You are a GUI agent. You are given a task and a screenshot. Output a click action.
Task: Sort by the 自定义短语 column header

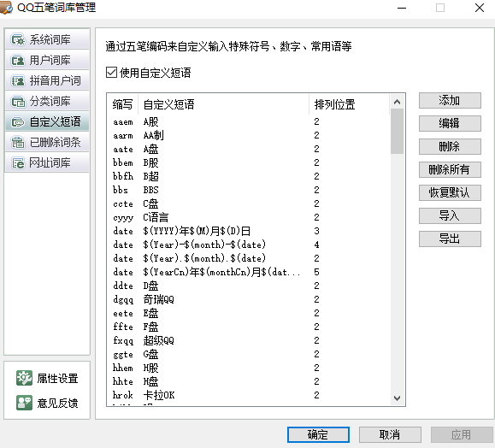coord(223,104)
